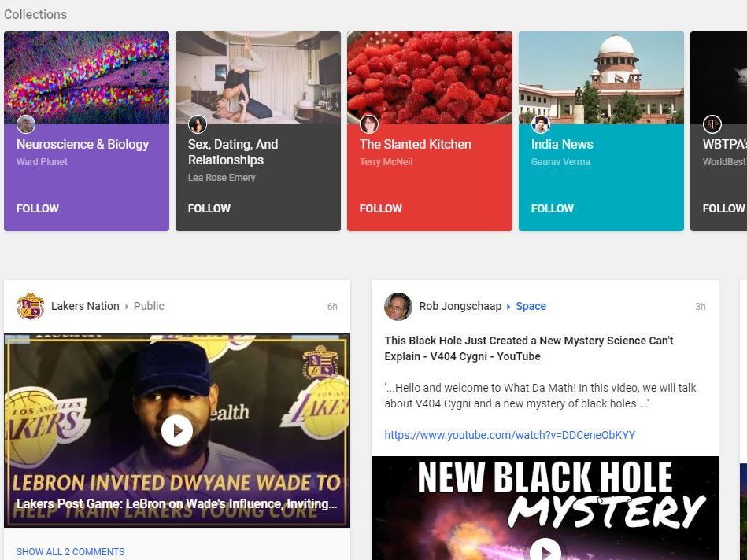Open Lakers Nation profile logo icon

31,306
